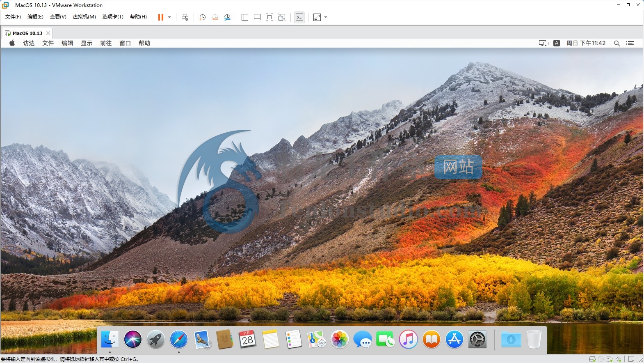The width and height of the screenshot is (644, 363).
Task: Open the macOS 文件 menu
Action: coord(48,43)
